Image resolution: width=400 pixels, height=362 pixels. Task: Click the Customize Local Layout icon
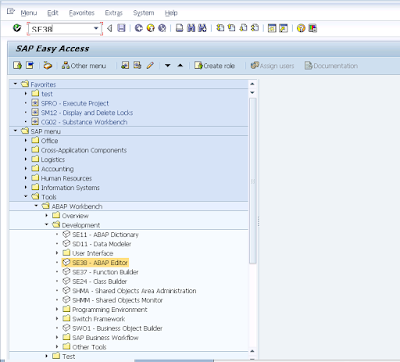coord(312,28)
